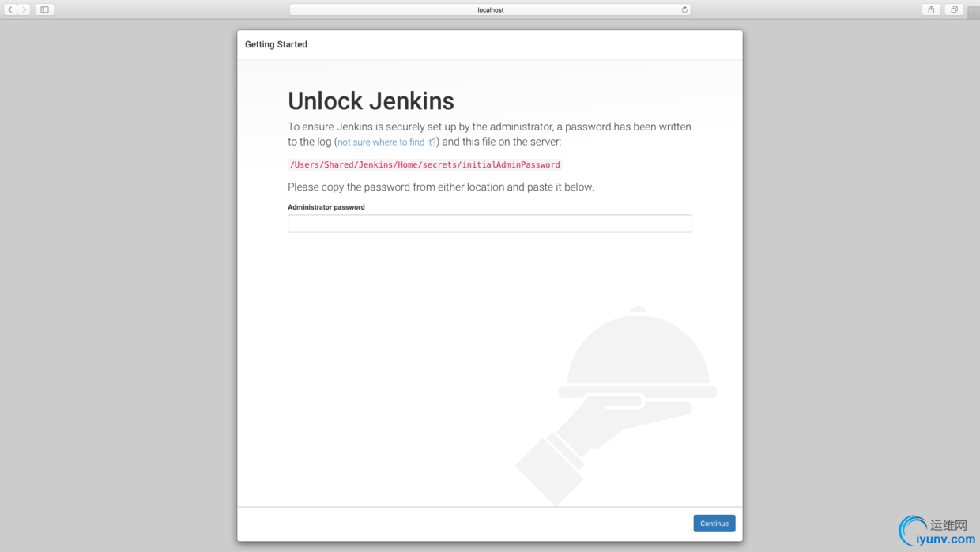980x552 pixels.
Task: Show all tabs overview button
Action: [x=954, y=9]
